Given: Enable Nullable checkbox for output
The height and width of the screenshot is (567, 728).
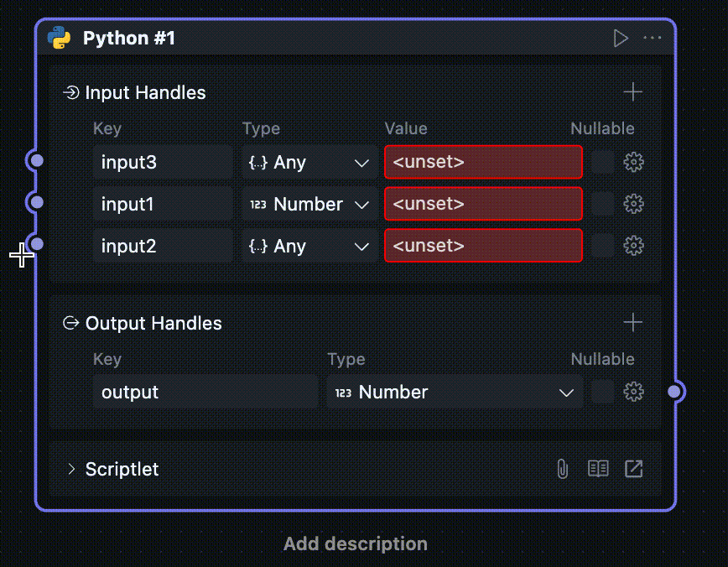Looking at the screenshot, I should [x=602, y=392].
